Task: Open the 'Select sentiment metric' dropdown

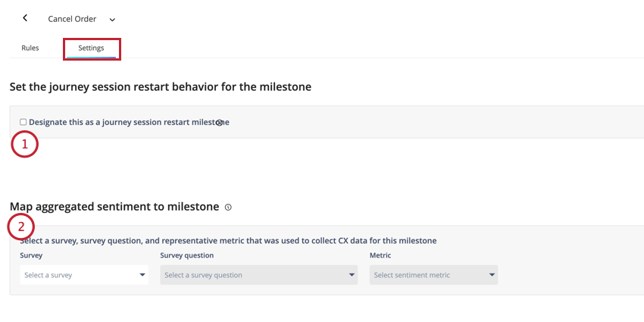Action: click(x=433, y=275)
